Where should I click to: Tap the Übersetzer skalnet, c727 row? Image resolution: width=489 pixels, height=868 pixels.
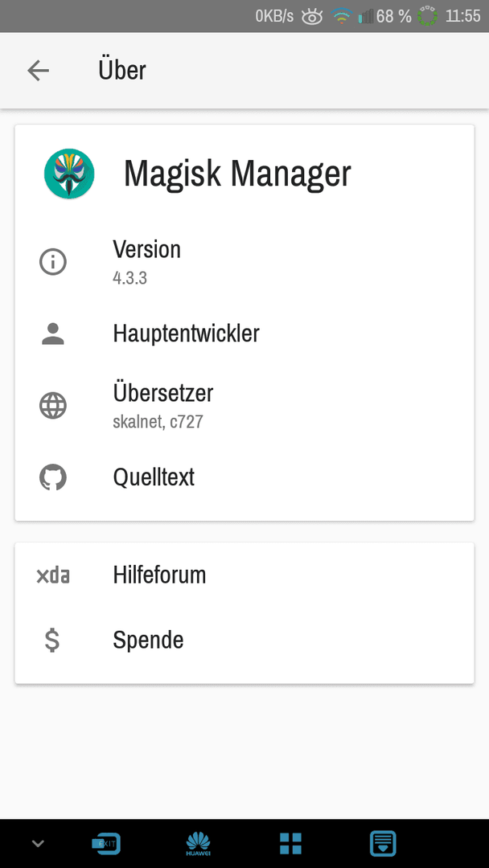pyautogui.click(x=244, y=406)
